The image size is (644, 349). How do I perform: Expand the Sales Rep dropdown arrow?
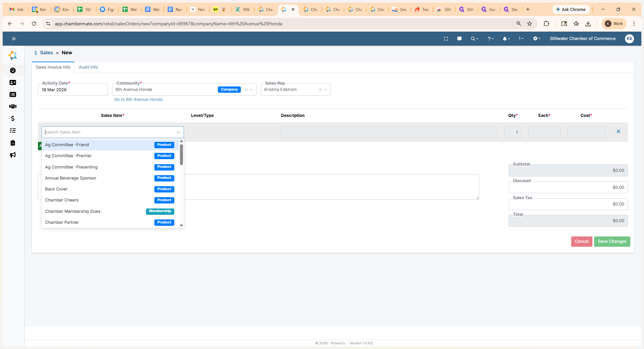[326, 90]
